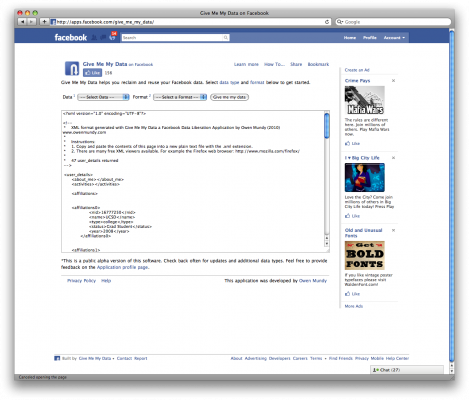This screenshot has height=400, width=469.
Task: Open the Select Data dropdown
Action: point(103,97)
